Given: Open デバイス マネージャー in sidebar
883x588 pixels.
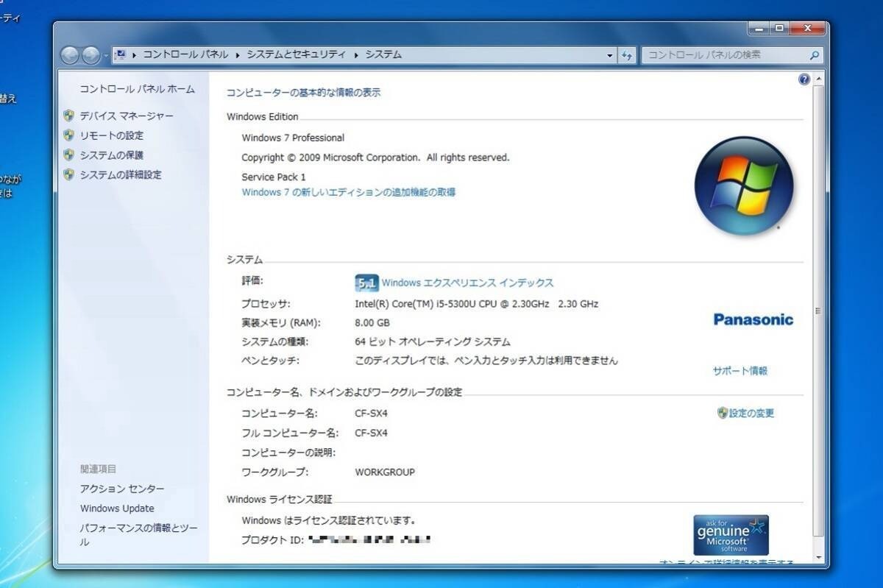Looking at the screenshot, I should [127, 116].
